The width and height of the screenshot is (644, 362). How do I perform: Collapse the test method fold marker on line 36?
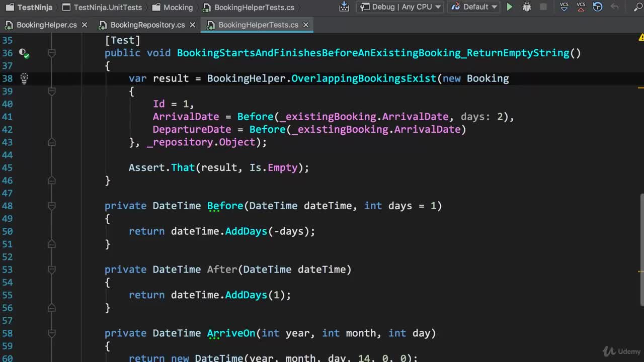pos(51,53)
